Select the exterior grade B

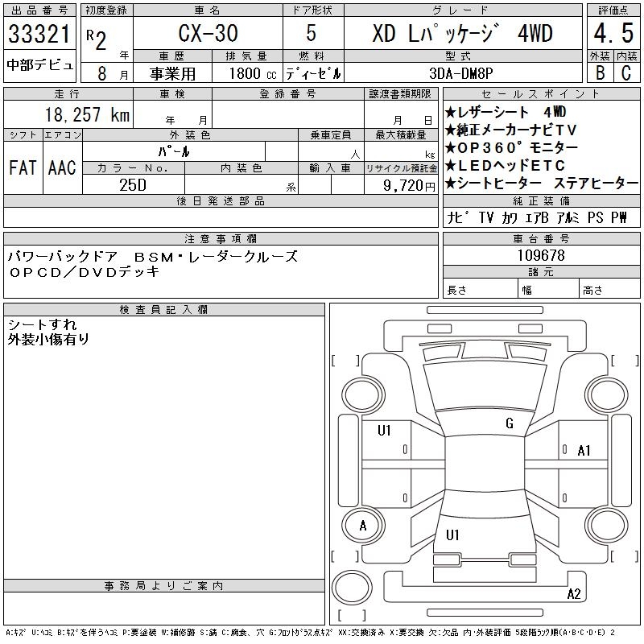(600, 73)
